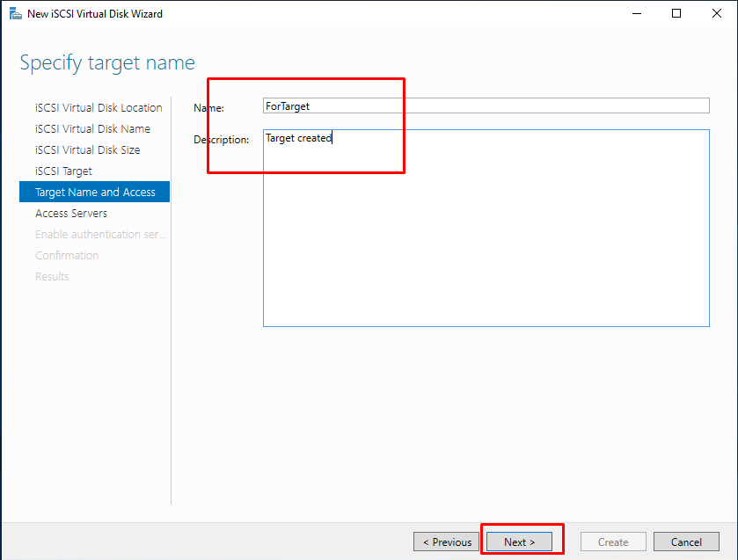Select Target Name and Access step

coord(95,192)
